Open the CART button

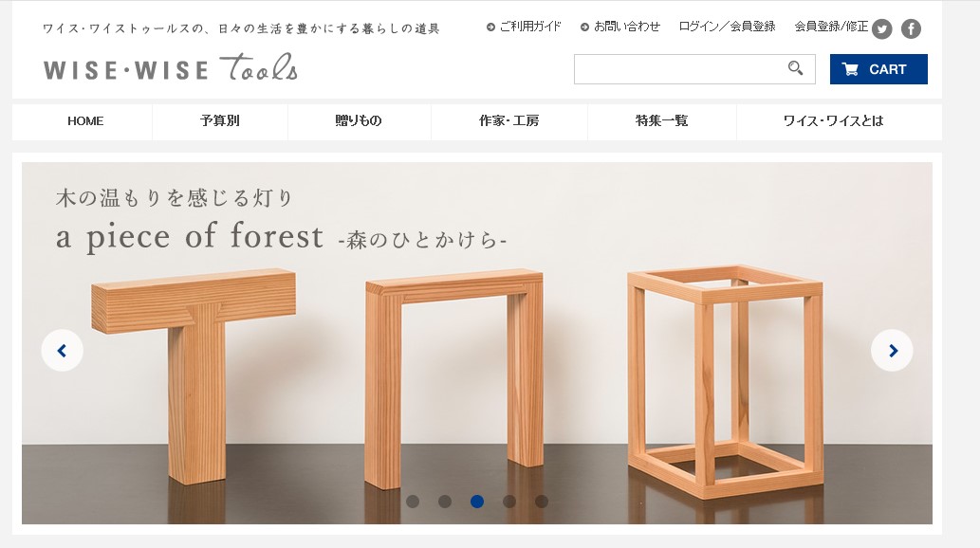click(878, 69)
